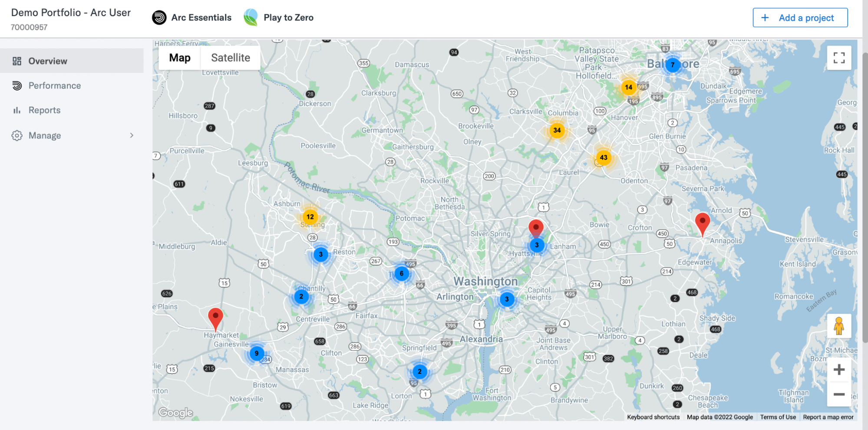The image size is (868, 430).
Task: Click Add a project button
Action: 800,18
